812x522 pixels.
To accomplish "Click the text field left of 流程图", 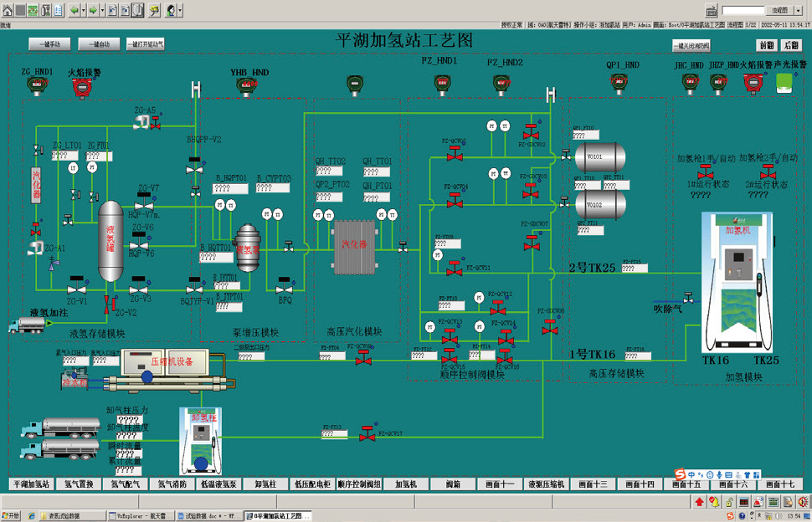I will click(x=743, y=10).
